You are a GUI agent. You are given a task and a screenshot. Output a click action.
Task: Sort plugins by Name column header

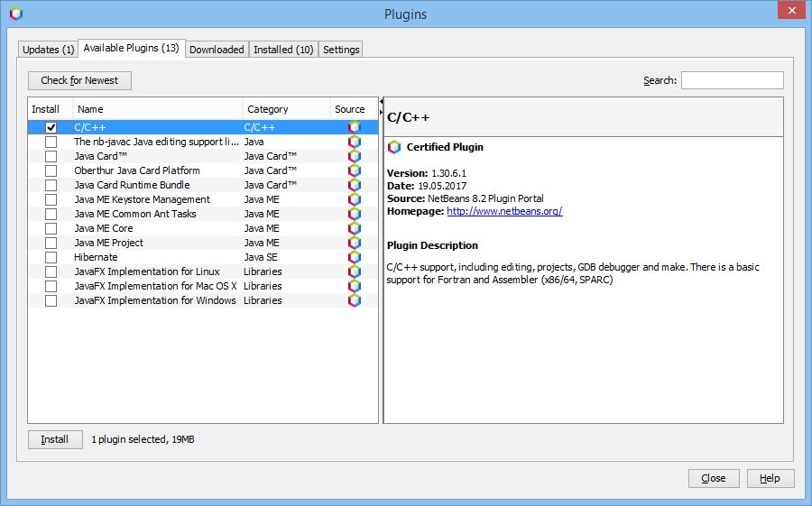click(157, 109)
